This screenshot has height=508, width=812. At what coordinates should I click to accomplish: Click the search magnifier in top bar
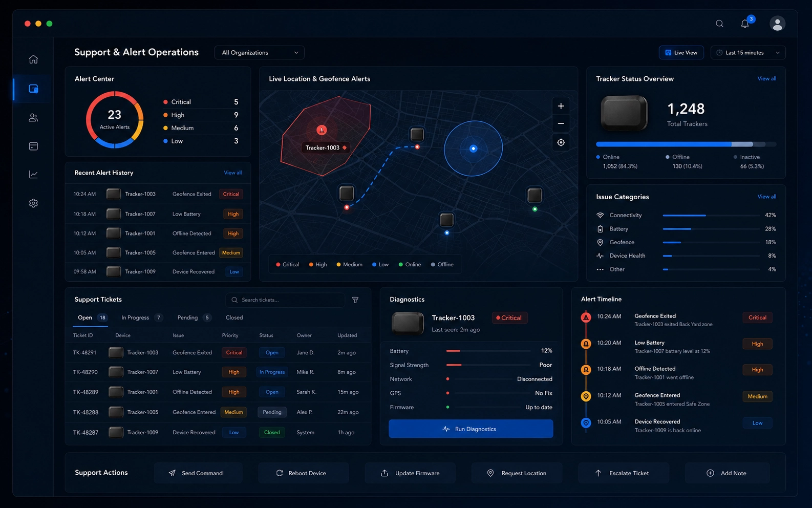click(719, 24)
